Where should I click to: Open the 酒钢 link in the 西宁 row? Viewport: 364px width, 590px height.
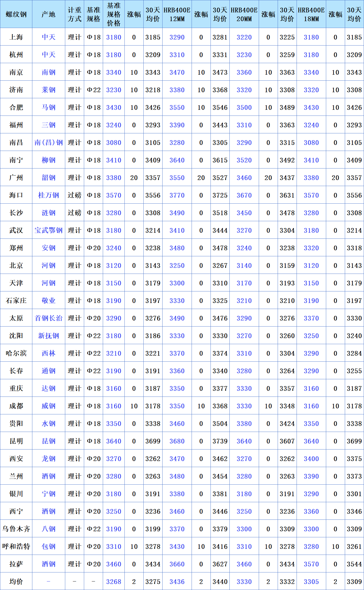[x=49, y=511]
